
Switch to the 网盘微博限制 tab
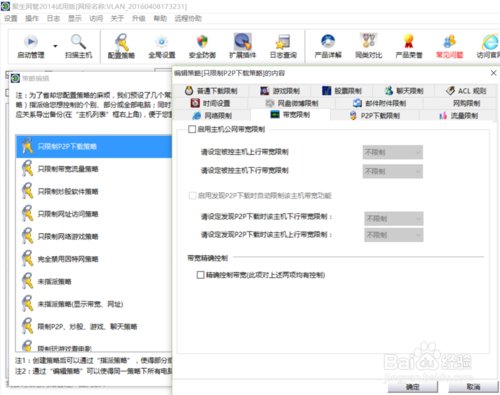[x=292, y=103]
